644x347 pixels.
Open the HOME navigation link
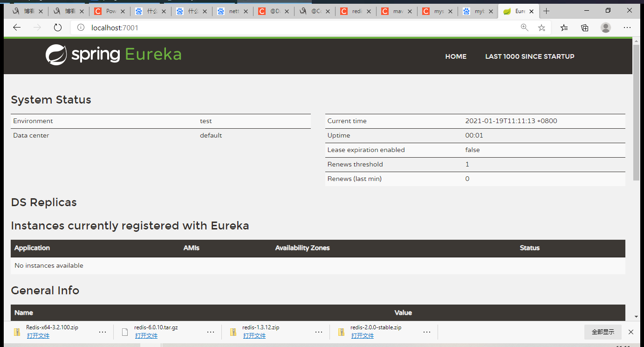coord(456,56)
